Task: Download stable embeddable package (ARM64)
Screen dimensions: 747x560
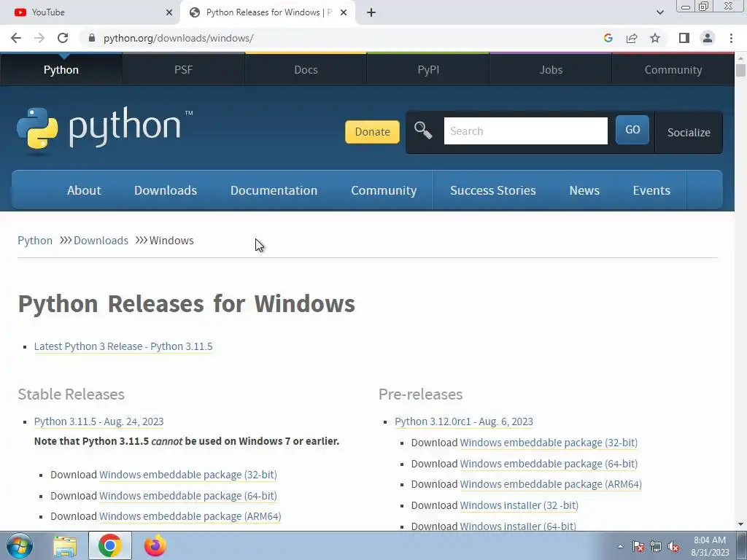Action: (x=190, y=517)
